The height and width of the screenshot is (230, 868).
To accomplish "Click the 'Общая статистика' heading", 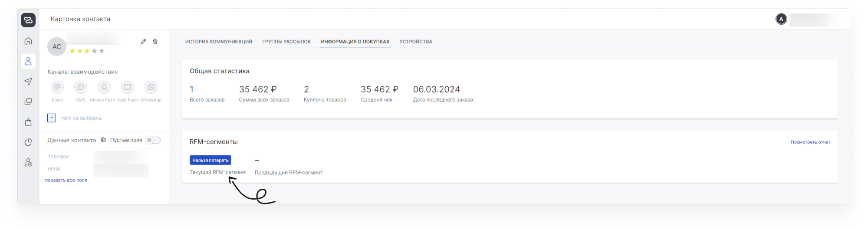I will click(x=220, y=71).
